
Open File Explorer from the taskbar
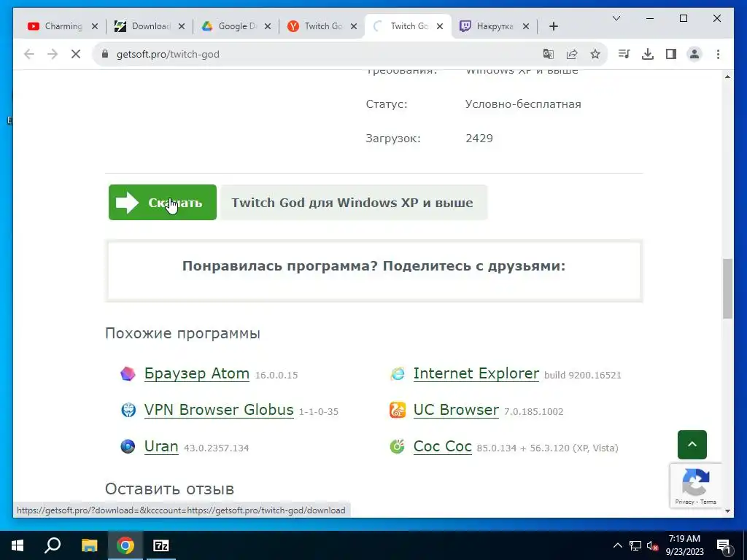tap(89, 545)
